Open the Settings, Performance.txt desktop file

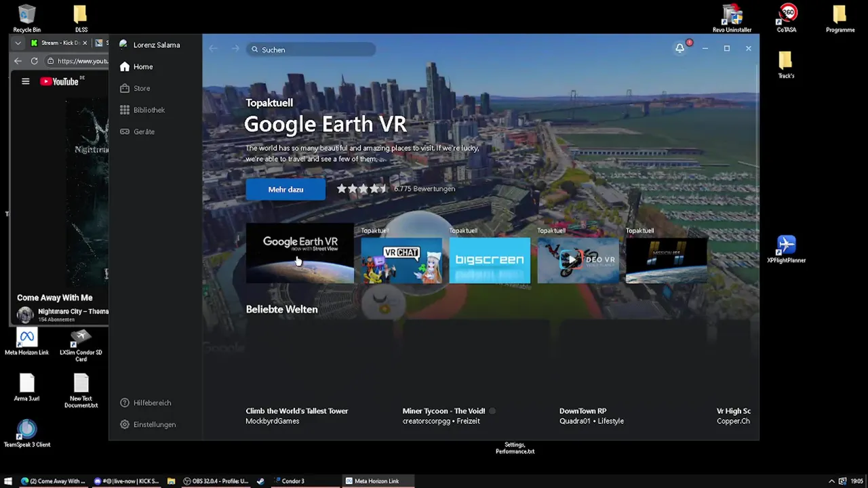click(x=515, y=448)
